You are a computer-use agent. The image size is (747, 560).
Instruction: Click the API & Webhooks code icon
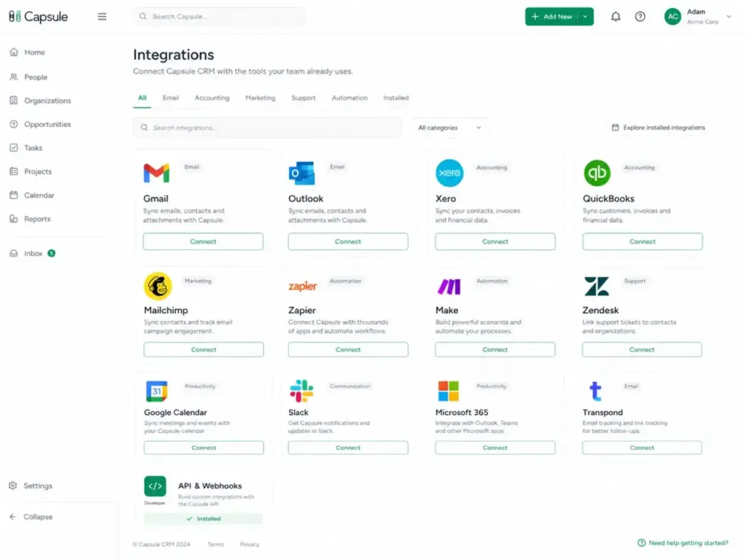(x=155, y=486)
